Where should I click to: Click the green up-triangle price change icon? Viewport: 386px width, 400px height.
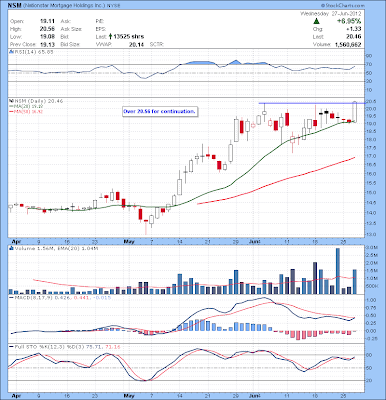[x=316, y=21]
